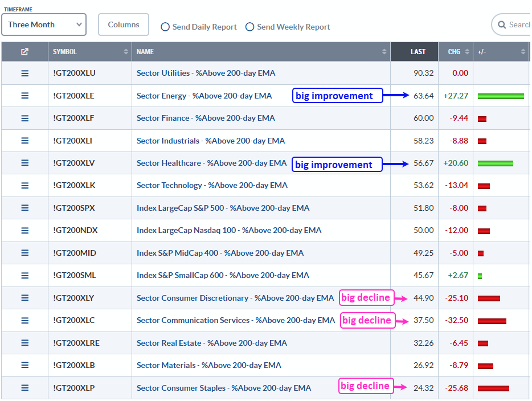Click the magnifier icon in search box
Image resolution: width=532 pixels, height=401 pixels.
pos(502,25)
